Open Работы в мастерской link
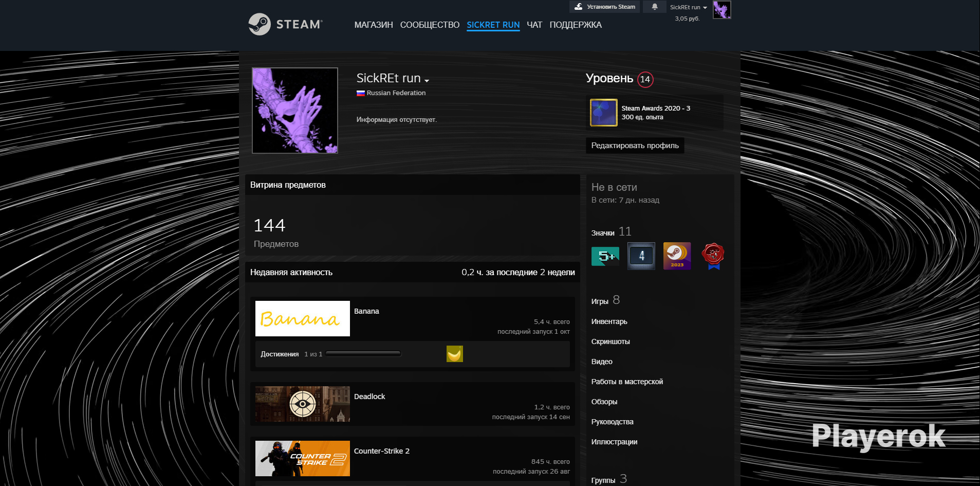The width and height of the screenshot is (980, 486). tap(627, 382)
